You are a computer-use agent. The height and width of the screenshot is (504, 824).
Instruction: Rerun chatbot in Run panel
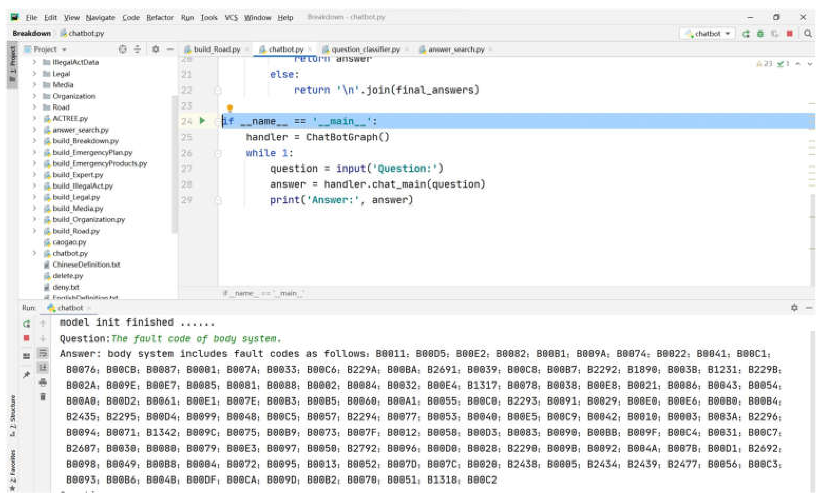pos(27,323)
